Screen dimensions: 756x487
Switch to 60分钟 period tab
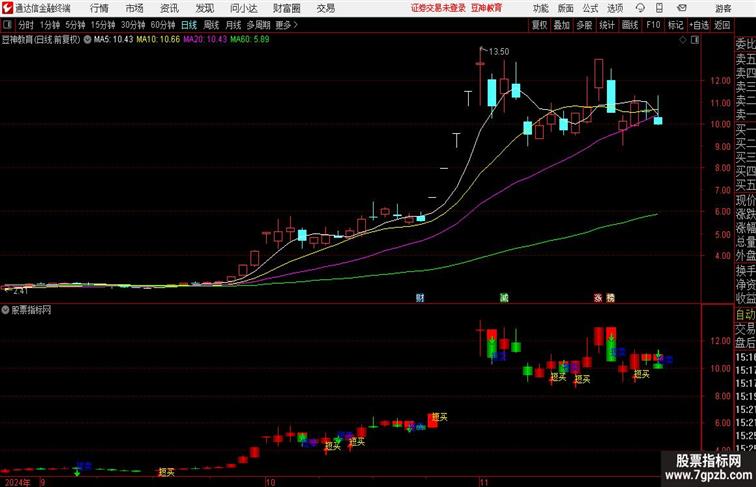point(163,25)
